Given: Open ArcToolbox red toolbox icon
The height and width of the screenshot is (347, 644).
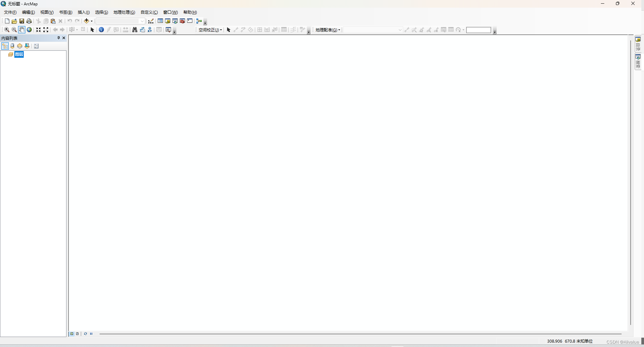Looking at the screenshot, I should click(182, 21).
